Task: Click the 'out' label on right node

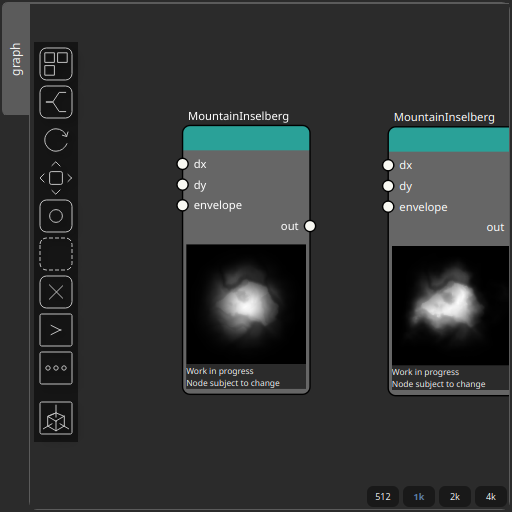Action: pos(495,227)
